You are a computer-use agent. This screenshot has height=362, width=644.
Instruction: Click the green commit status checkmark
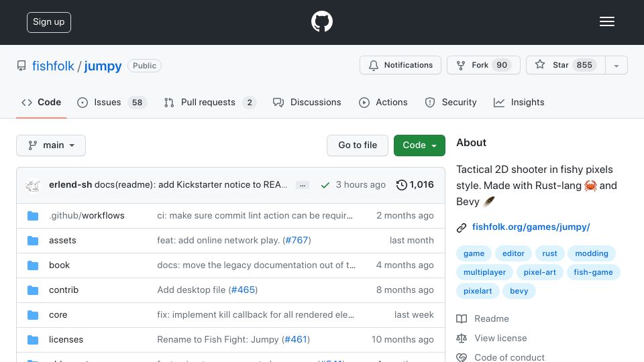click(325, 185)
